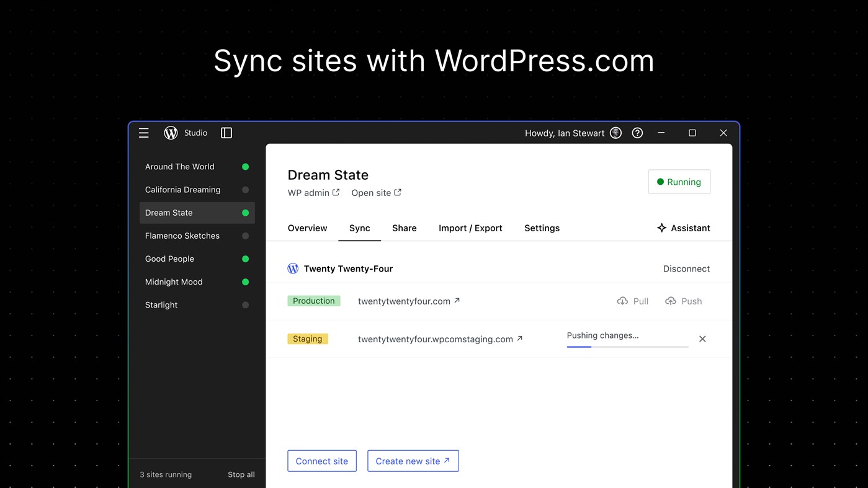
Task: Toggle the Running status button
Action: click(x=679, y=182)
